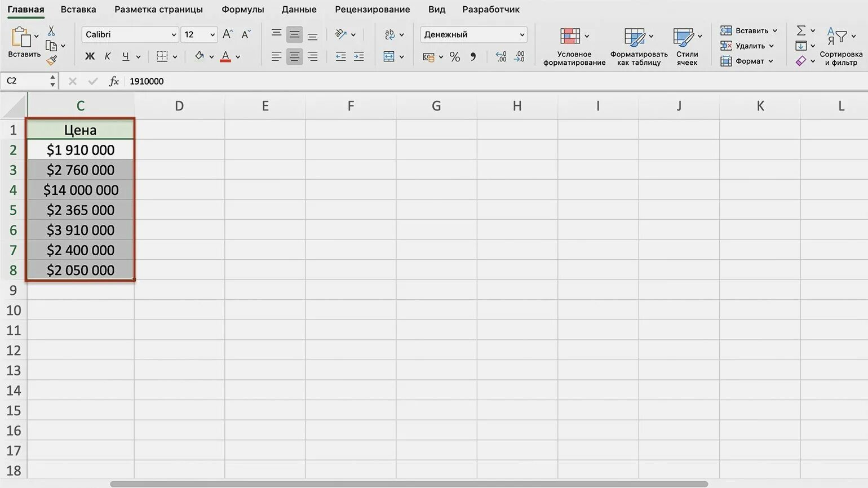Click the Удалить cells button

click(x=747, y=46)
